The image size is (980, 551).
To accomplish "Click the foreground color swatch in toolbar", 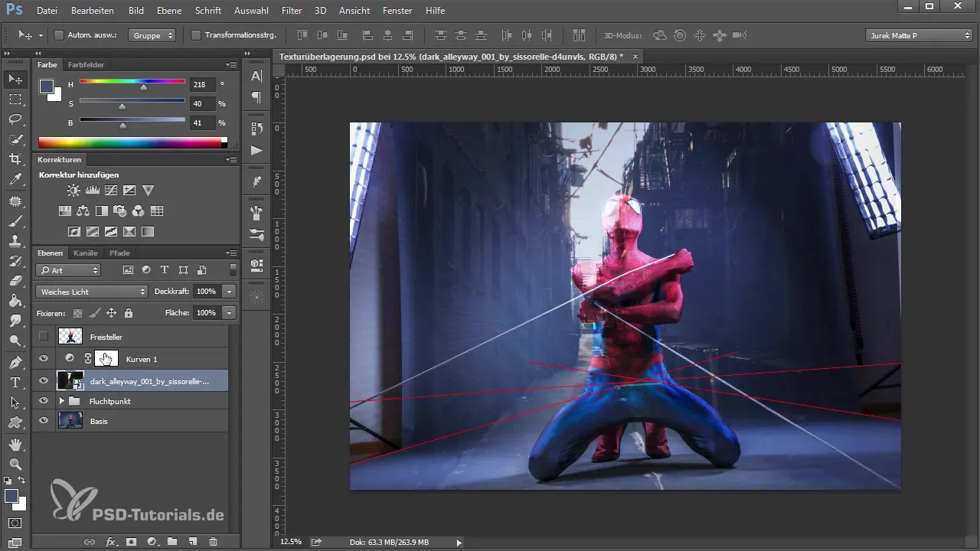I will point(11,496).
